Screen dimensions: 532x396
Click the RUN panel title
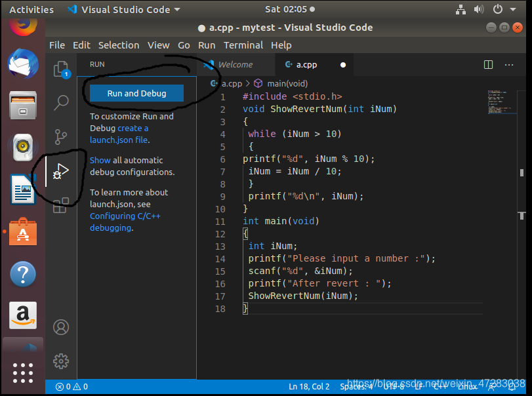click(97, 64)
